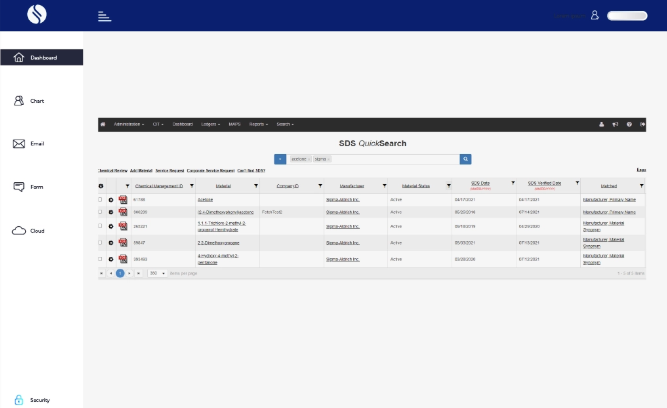Open the PDF for the 1,1,1-Trichloro-2-methyl-2-propanol row
The height and width of the screenshot is (408, 667).
click(123, 226)
